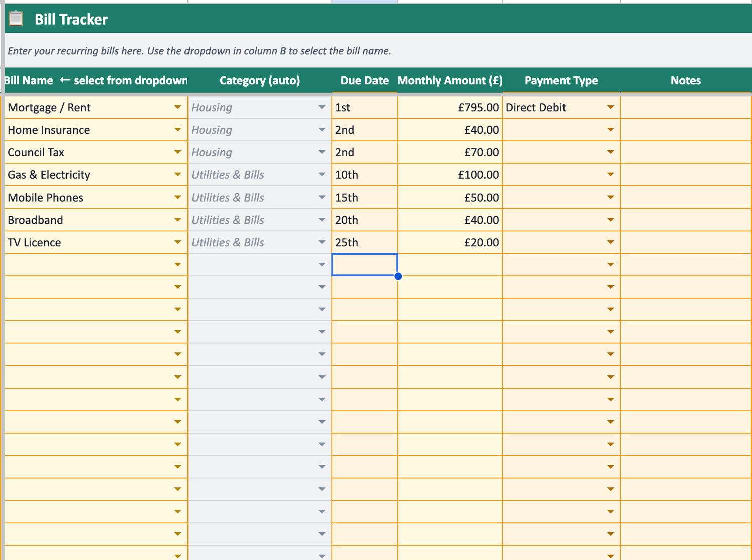Open category dropdown arrow in TV Licence row

click(322, 242)
